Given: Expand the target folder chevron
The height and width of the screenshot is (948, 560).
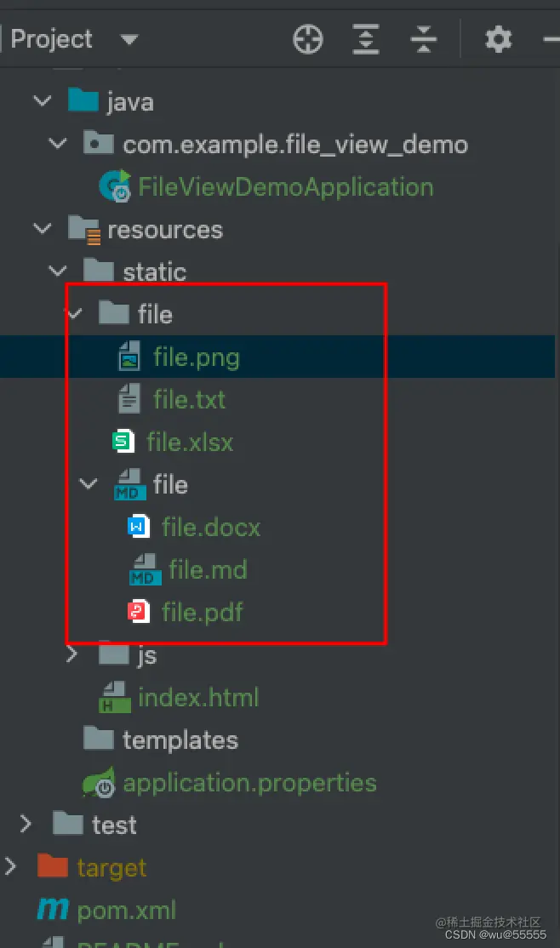Looking at the screenshot, I should pyautogui.click(x=10, y=866).
